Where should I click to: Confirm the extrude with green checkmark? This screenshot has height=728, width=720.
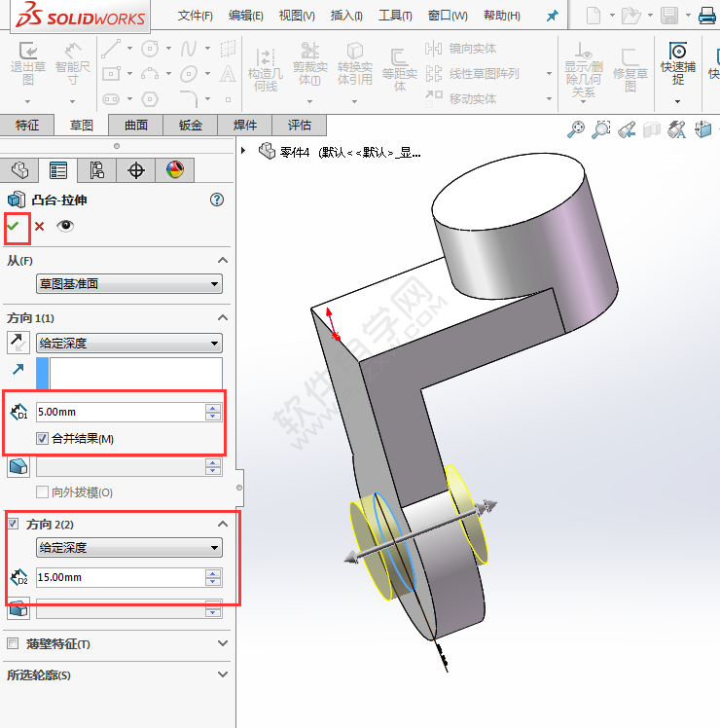(x=13, y=226)
